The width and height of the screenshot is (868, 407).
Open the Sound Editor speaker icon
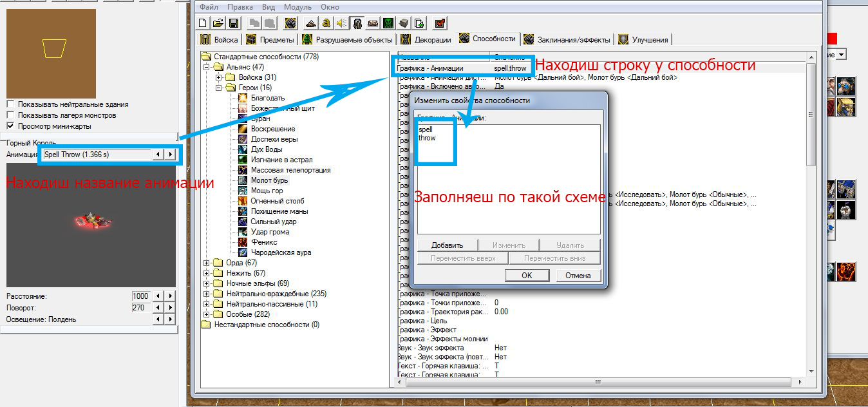pyautogui.click(x=341, y=23)
